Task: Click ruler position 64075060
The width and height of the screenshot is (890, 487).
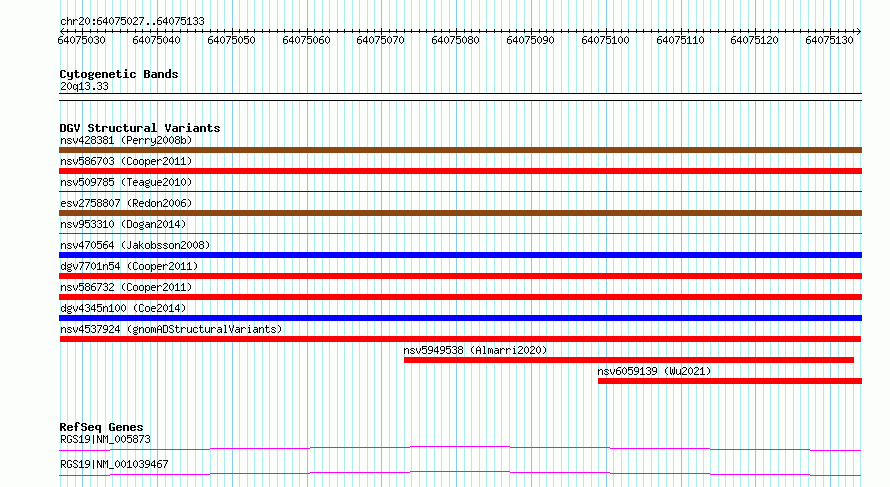Action: click(306, 40)
